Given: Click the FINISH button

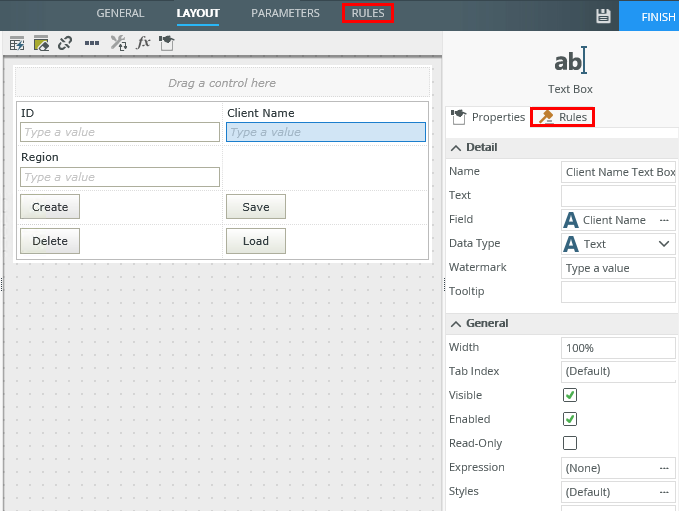Looking at the screenshot, I should 650,16.
